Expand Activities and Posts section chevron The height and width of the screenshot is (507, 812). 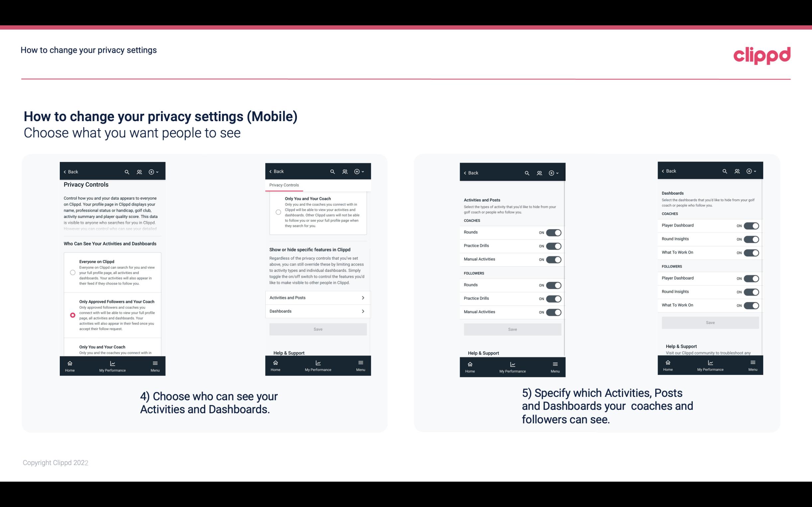click(364, 297)
